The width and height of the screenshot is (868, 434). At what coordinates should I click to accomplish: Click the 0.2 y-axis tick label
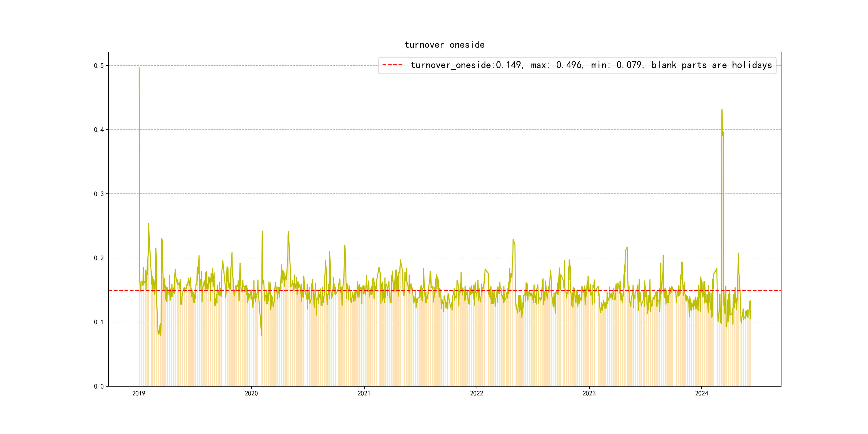click(x=99, y=258)
